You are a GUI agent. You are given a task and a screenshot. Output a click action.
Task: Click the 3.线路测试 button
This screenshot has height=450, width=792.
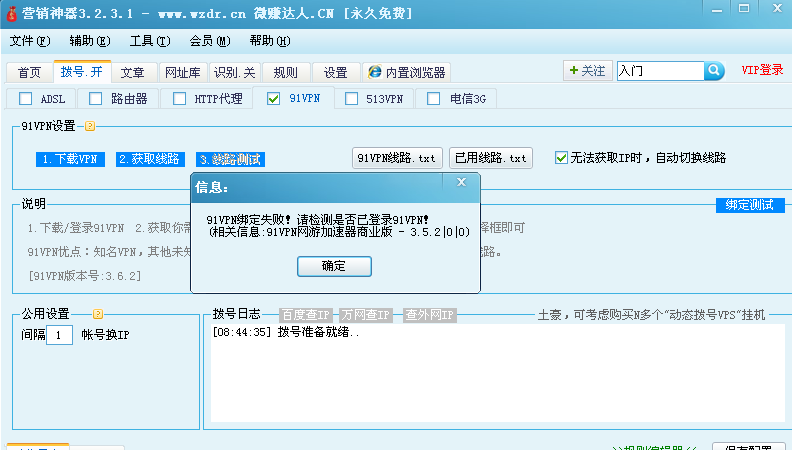coord(230,160)
